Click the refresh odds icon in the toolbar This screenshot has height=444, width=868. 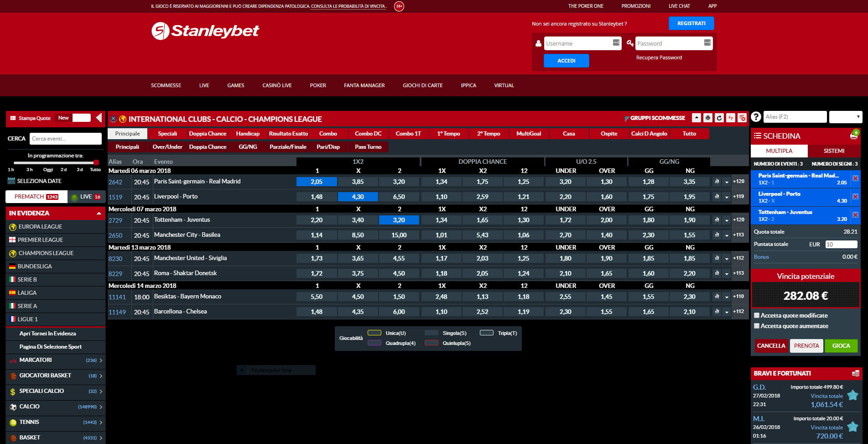[719, 117]
